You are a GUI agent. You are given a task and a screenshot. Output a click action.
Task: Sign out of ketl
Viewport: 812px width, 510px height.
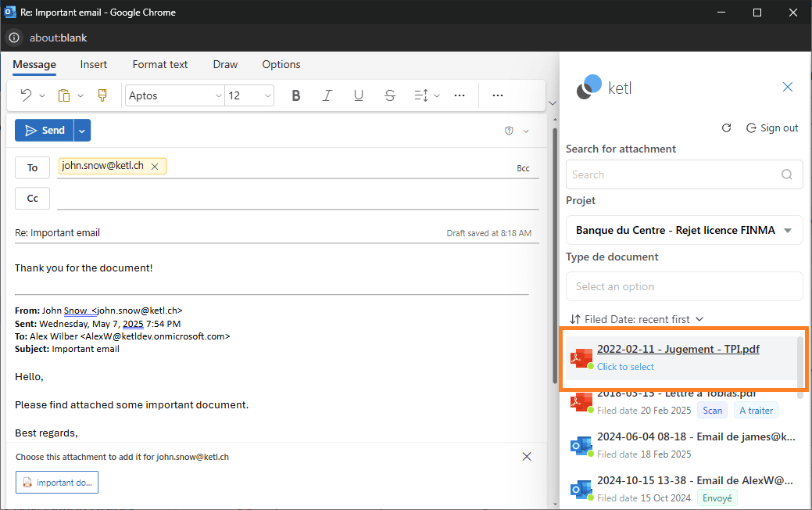(772, 127)
